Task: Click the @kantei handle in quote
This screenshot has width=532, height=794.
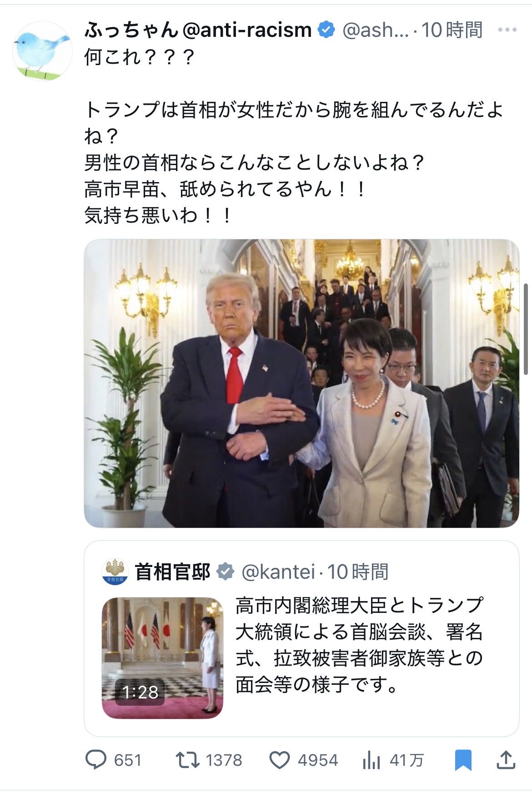Action: 277,571
